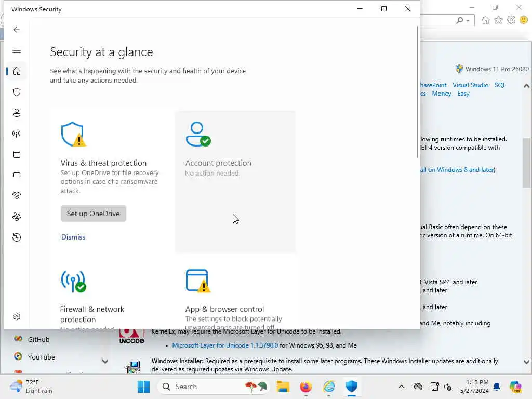Switch to Internet Explorer on the taskbar

329,387
